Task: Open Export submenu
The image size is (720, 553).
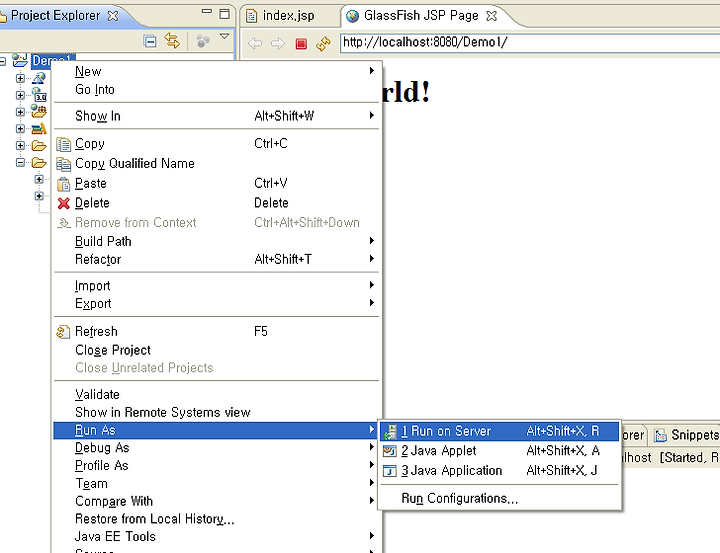Action: point(217,303)
